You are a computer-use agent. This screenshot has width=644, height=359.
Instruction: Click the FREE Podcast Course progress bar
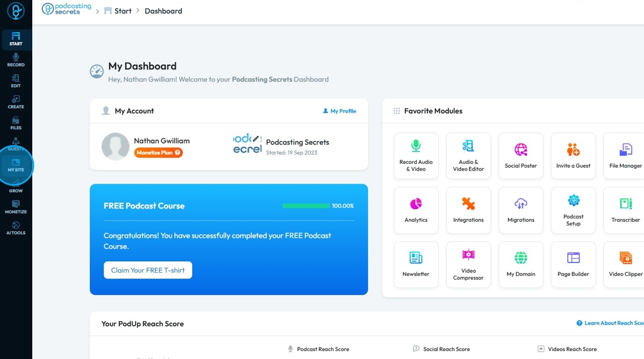[306, 206]
